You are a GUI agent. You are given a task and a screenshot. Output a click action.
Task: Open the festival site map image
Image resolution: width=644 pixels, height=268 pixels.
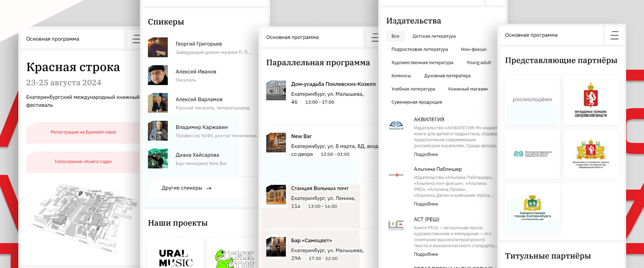coord(84,219)
